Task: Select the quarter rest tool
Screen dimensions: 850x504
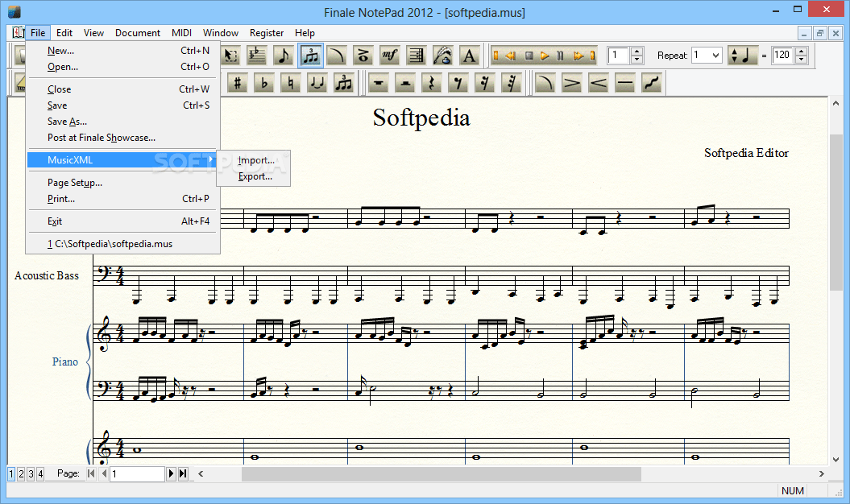Action: [431, 82]
